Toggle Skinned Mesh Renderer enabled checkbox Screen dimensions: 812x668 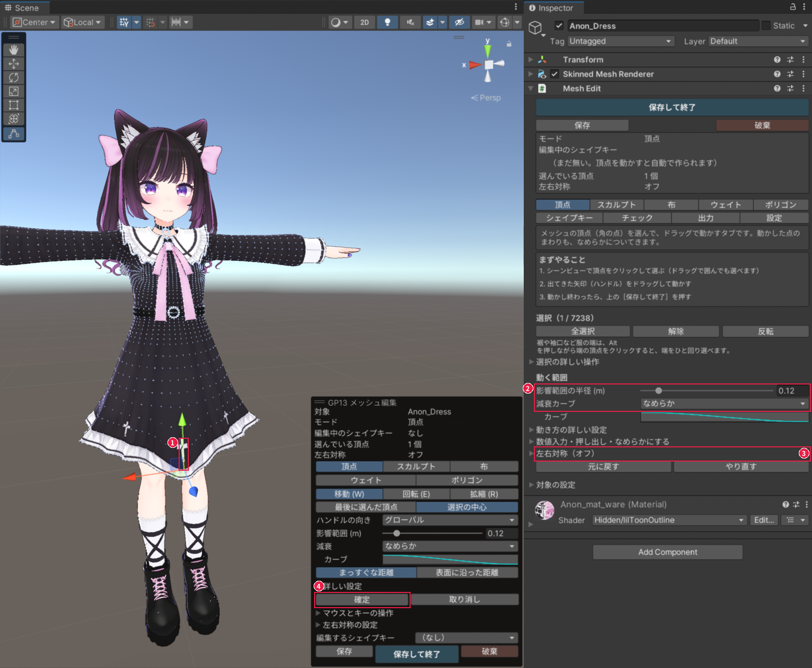pyautogui.click(x=555, y=74)
